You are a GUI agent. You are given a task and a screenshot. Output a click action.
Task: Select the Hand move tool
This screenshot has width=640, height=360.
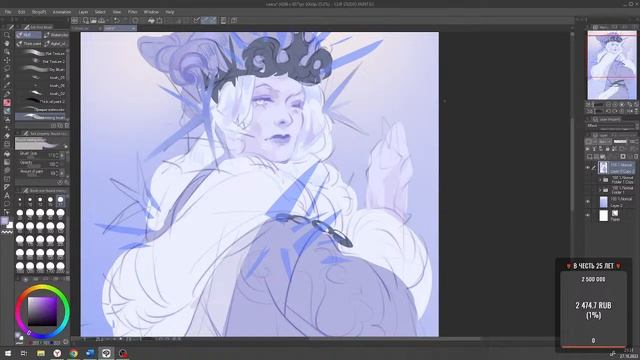[7, 43]
